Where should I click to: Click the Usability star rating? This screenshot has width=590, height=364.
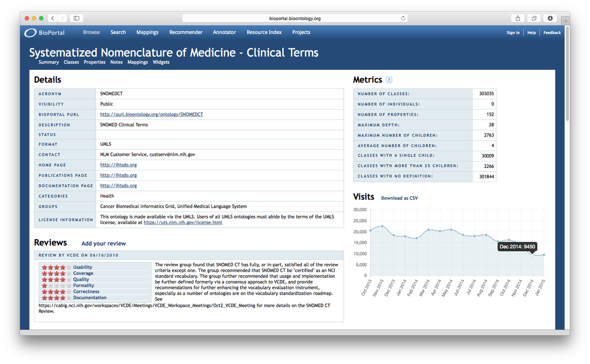57,268
